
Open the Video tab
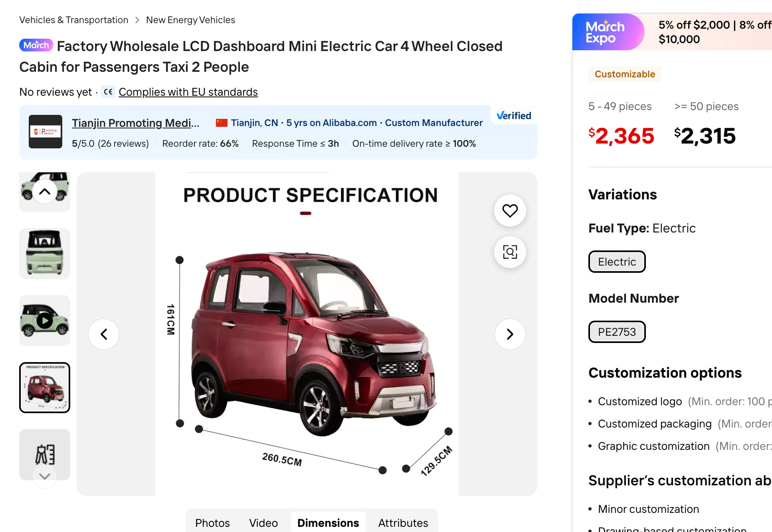click(x=263, y=522)
